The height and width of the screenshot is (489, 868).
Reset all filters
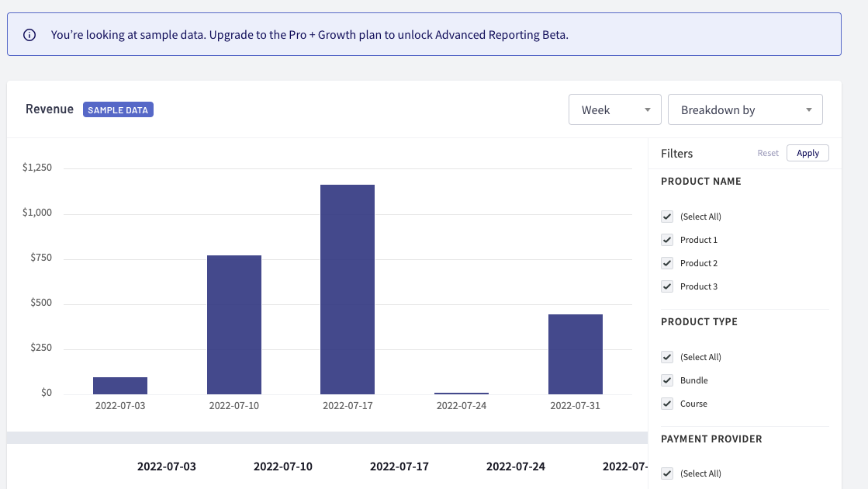pos(767,153)
